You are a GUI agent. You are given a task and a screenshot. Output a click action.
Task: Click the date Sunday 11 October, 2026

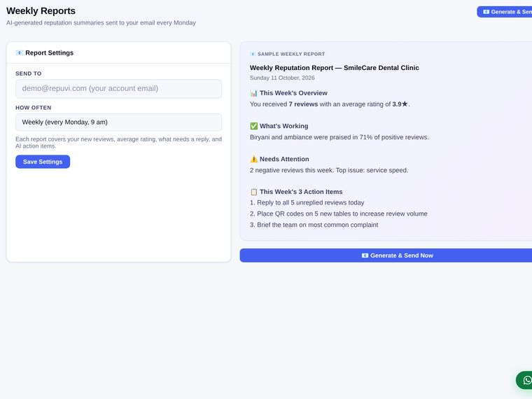[x=282, y=78]
